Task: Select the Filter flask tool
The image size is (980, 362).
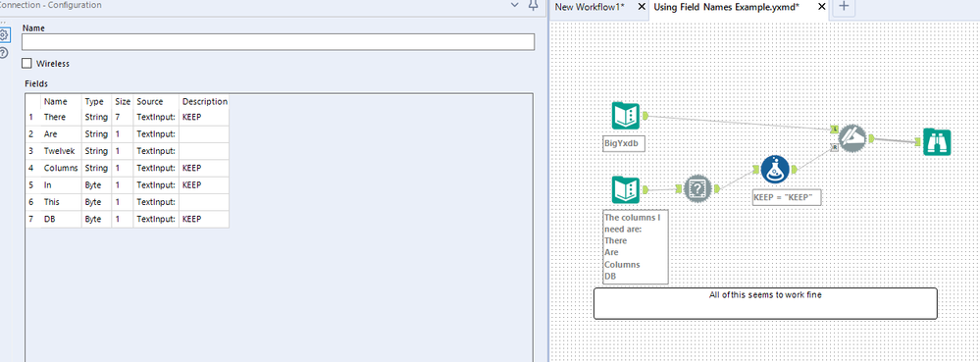Action: [x=776, y=170]
